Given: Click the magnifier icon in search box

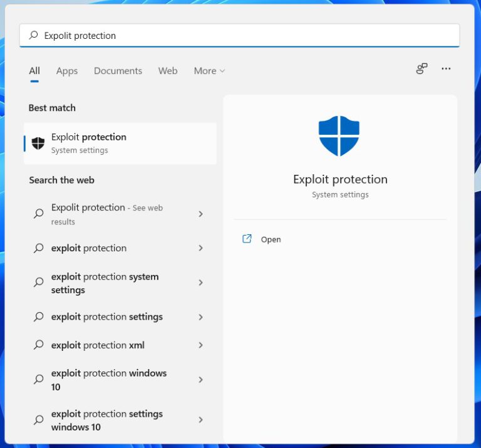Looking at the screenshot, I should [34, 36].
